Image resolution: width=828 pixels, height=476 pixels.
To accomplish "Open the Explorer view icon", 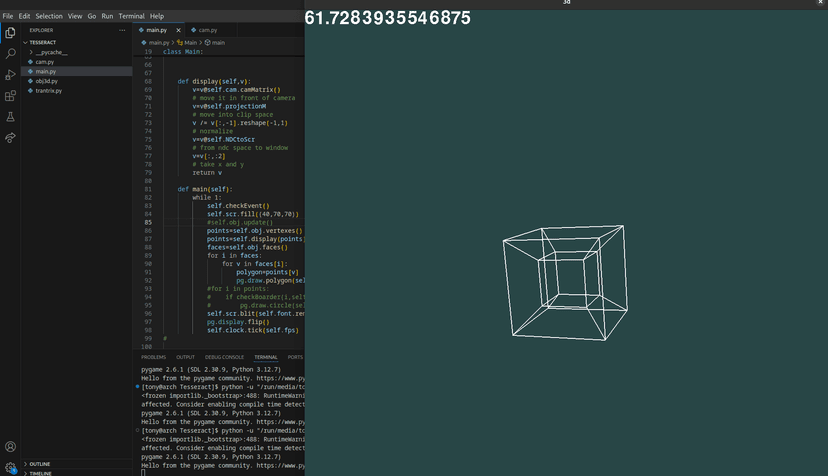I will point(10,33).
